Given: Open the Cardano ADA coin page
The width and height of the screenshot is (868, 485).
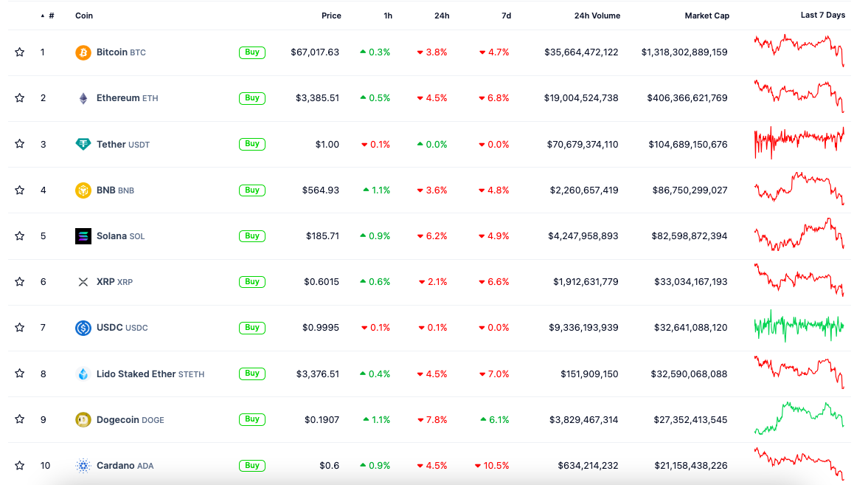Looking at the screenshot, I should pos(125,466).
